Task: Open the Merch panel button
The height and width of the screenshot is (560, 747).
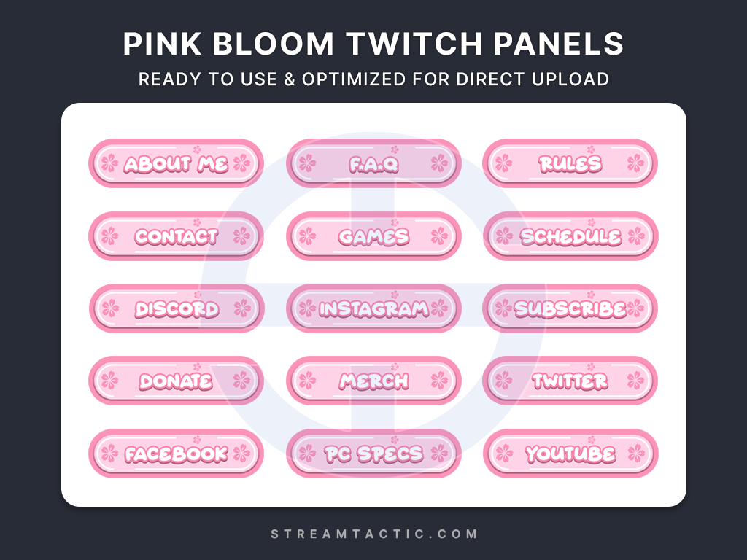Action: (x=373, y=381)
